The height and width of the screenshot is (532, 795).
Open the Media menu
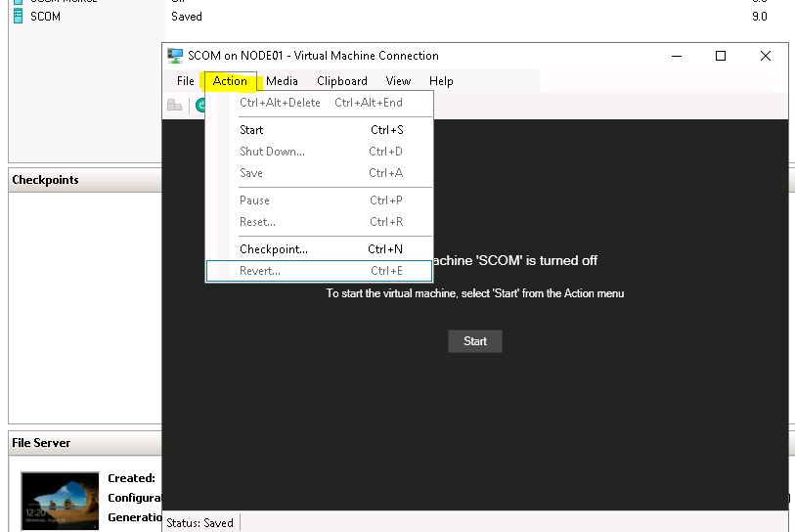coord(282,81)
